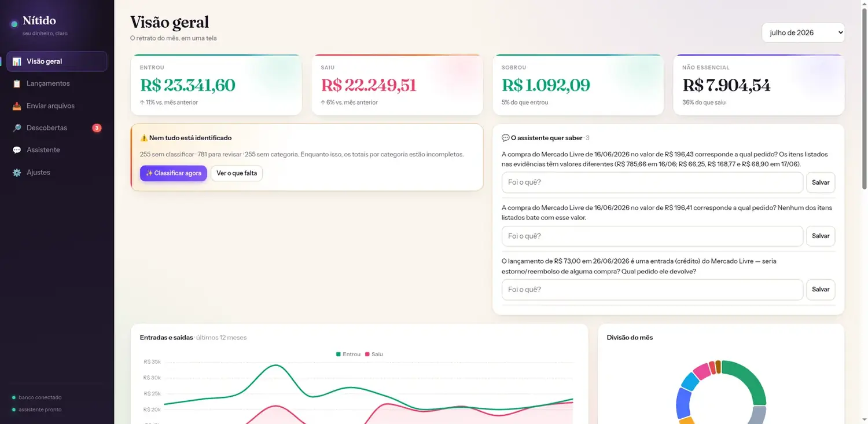Click the Não essencial R$ 7.904,54 card
Viewport: 868px width, 424px height.
coord(759,85)
